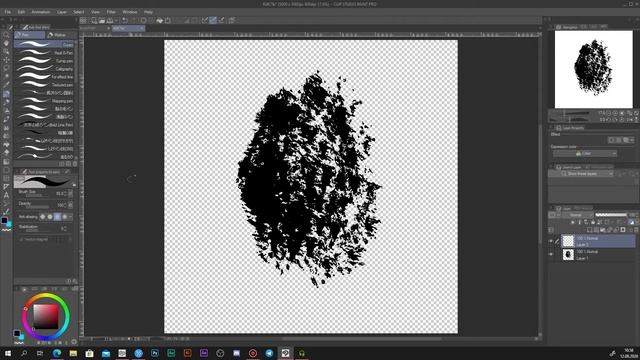Open the Expression color dropdown

coord(585,153)
